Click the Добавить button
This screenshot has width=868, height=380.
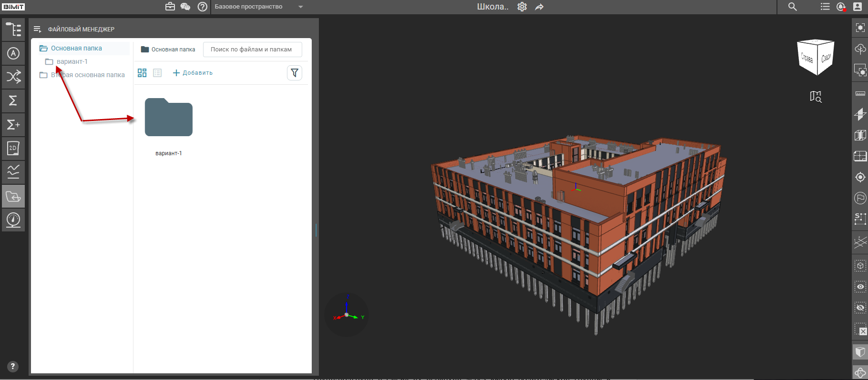click(193, 73)
